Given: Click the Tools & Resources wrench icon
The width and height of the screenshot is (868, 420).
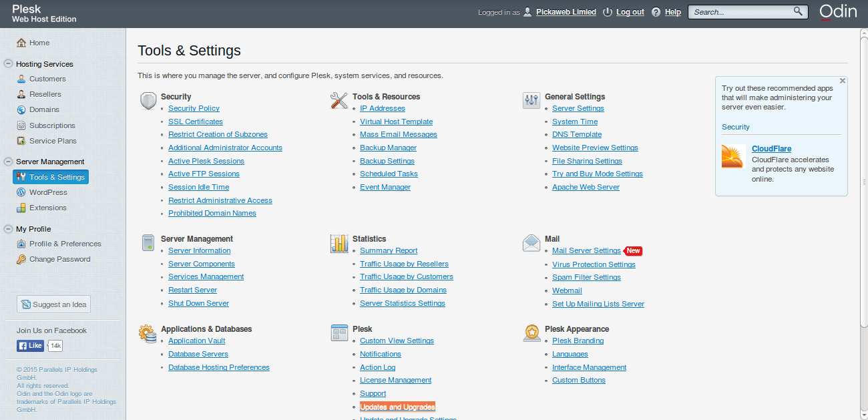Looking at the screenshot, I should click(340, 101).
